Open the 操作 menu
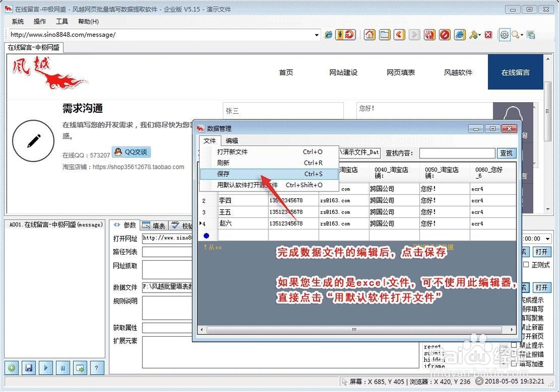559x392 pixels. pyautogui.click(x=40, y=21)
